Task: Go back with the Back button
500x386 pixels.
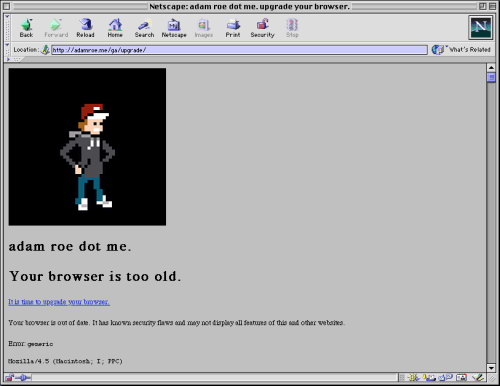Action: pyautogui.click(x=26, y=28)
